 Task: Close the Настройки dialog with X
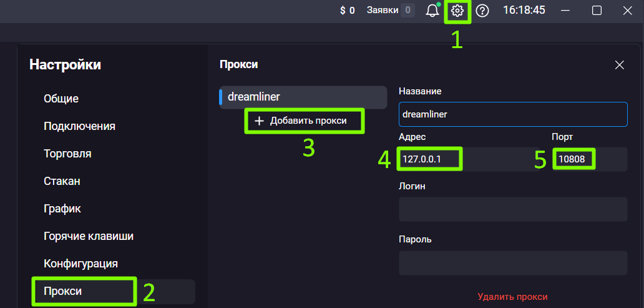619,65
